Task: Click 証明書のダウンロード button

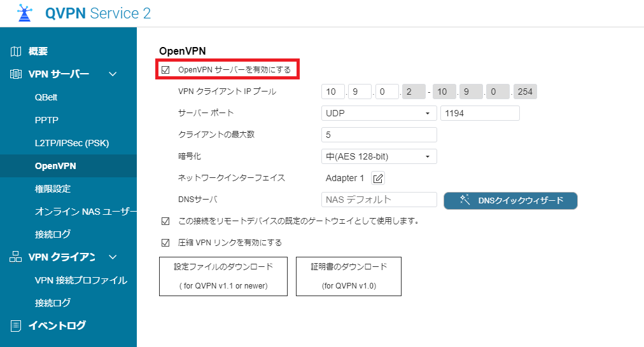Action: 349,276
